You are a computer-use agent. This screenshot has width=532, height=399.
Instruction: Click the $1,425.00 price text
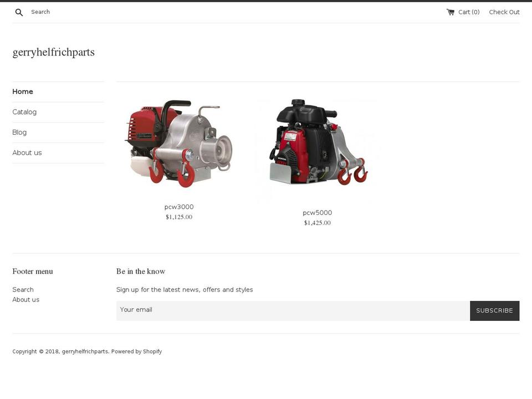coord(317,223)
